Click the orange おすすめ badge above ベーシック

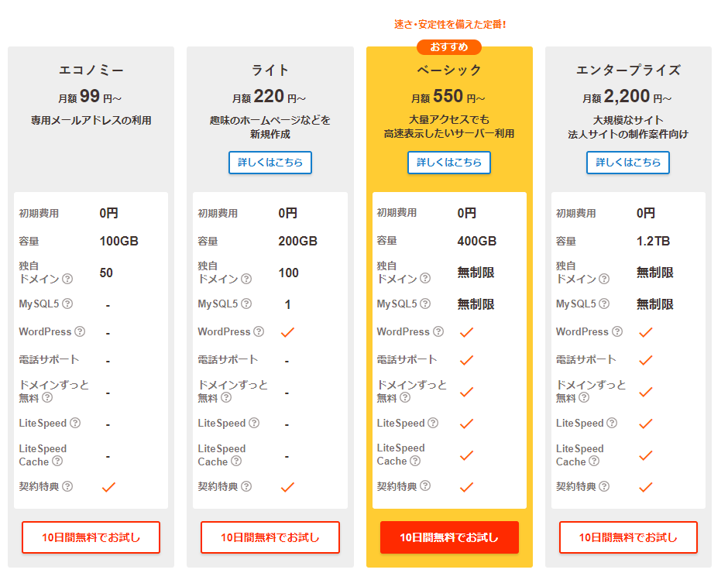click(x=449, y=47)
